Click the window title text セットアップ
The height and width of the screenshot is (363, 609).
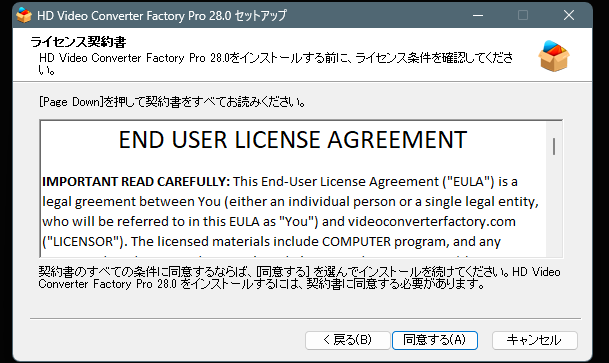tap(261, 16)
